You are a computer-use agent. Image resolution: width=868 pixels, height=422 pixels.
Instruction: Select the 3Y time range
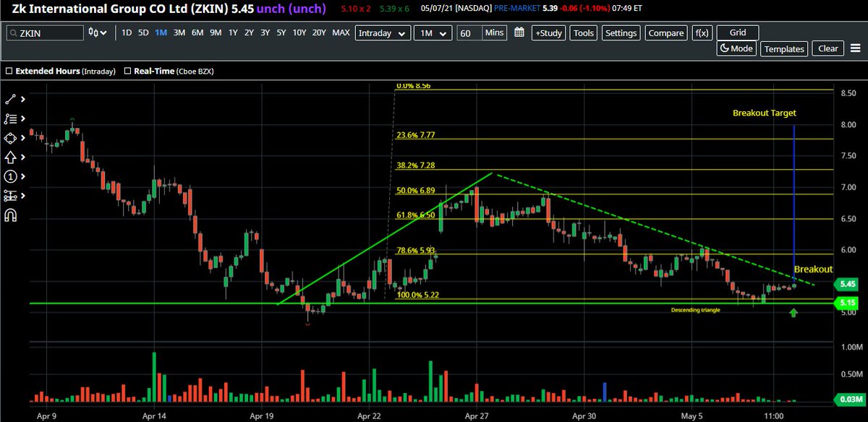click(x=265, y=33)
